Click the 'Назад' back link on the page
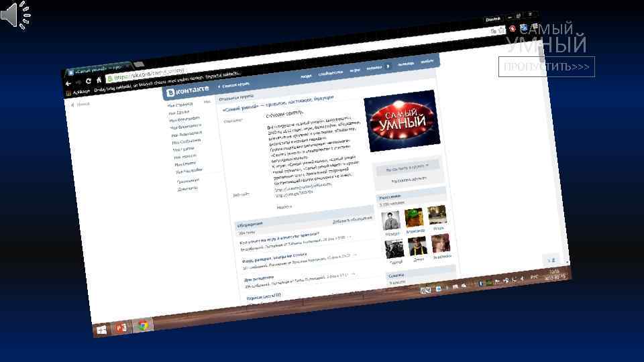 [80, 105]
